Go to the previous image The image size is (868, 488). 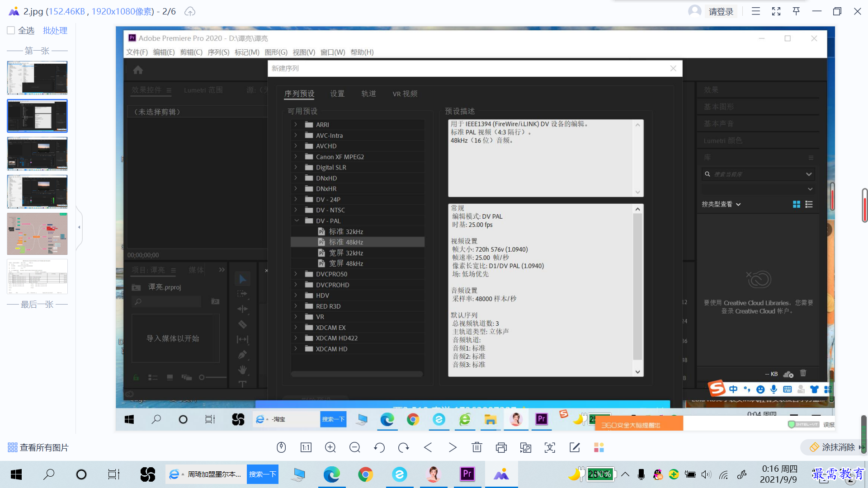pyautogui.click(x=428, y=447)
